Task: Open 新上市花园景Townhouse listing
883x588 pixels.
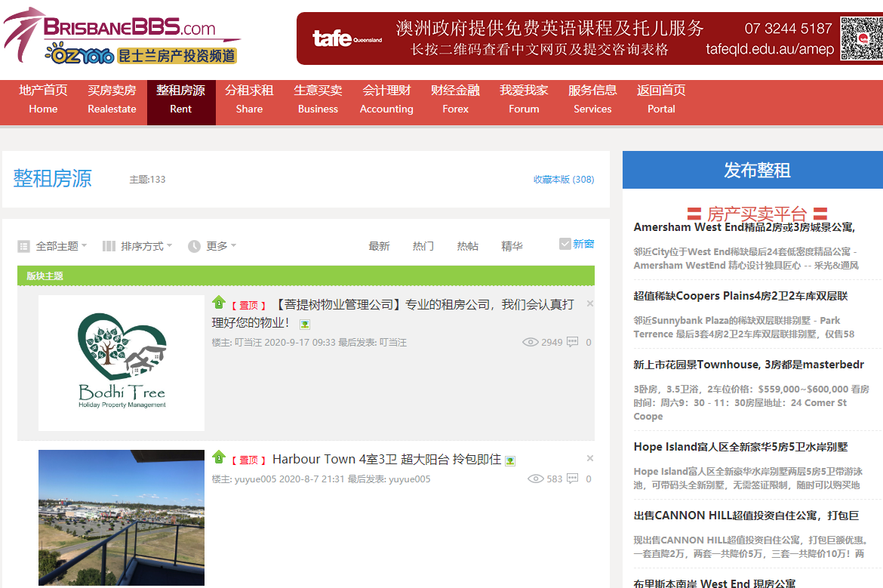Action: click(749, 365)
